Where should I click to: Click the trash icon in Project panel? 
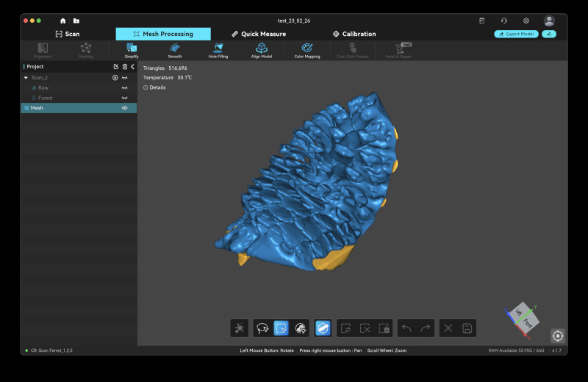(125, 66)
